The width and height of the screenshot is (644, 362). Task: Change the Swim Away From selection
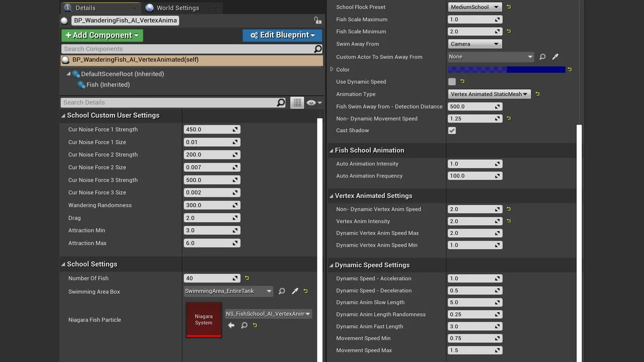coord(474,44)
